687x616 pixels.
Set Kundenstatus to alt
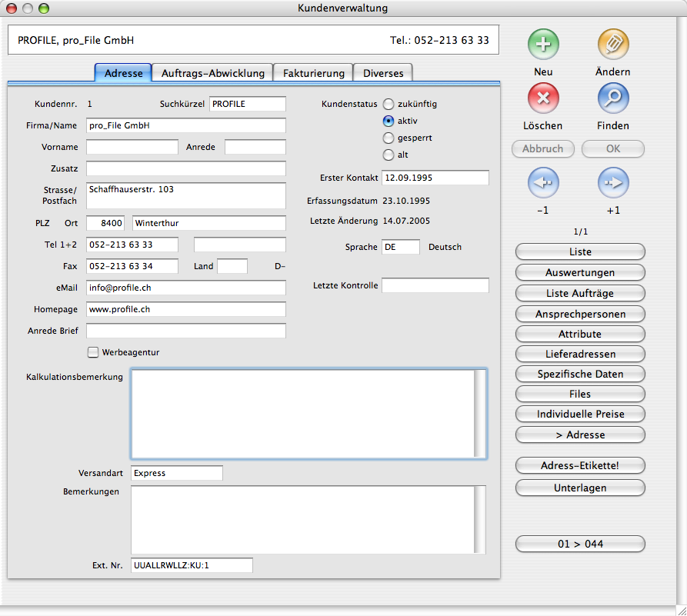tap(389, 155)
